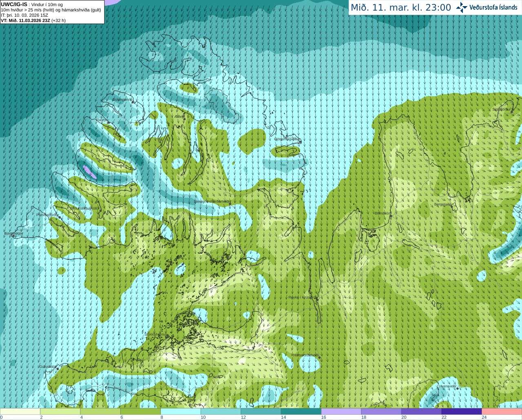Click the UWC/IG-IS forecast info box
This screenshot has width=522, height=420.
pyautogui.click(x=52, y=12)
